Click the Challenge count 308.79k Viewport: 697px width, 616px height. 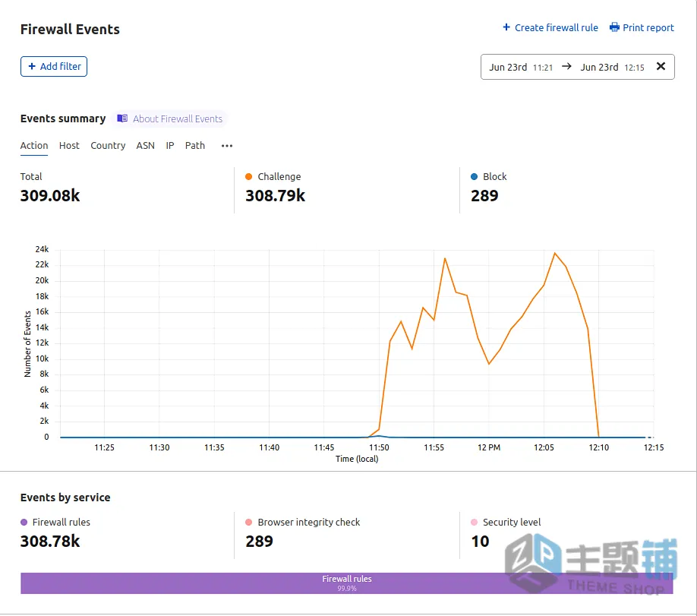[x=276, y=196]
